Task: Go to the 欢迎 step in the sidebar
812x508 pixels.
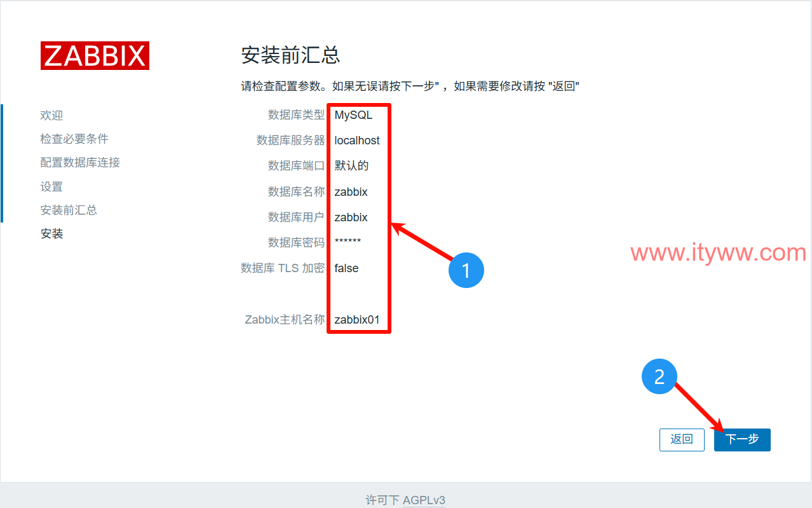Action: click(51, 115)
